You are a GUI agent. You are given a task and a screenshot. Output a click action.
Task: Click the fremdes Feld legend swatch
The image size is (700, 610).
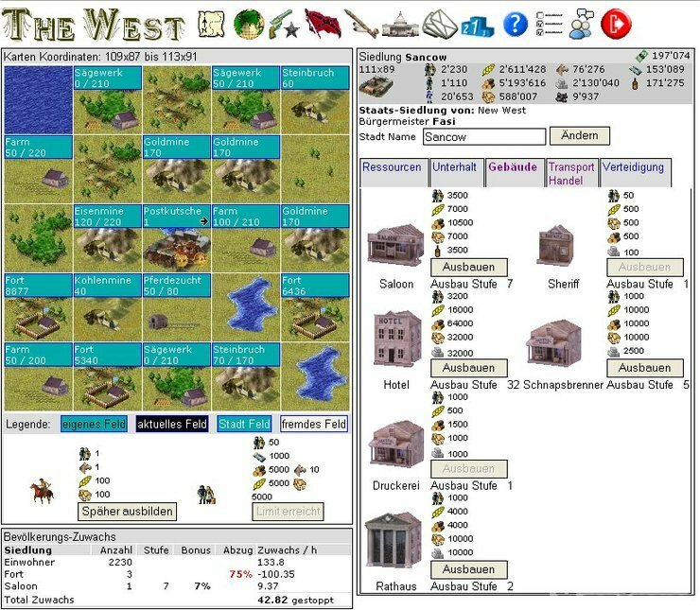(x=314, y=424)
